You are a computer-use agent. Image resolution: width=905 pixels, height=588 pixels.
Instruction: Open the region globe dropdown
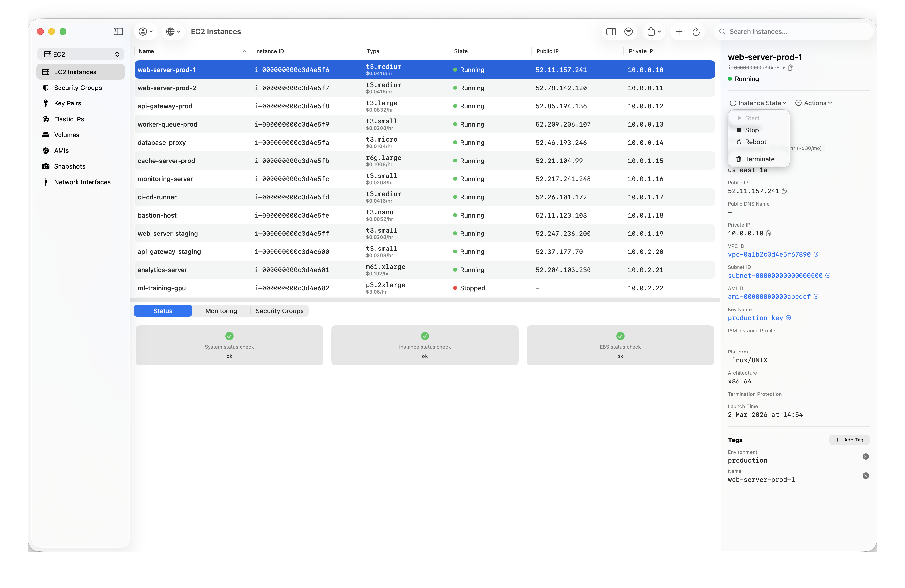pyautogui.click(x=173, y=31)
